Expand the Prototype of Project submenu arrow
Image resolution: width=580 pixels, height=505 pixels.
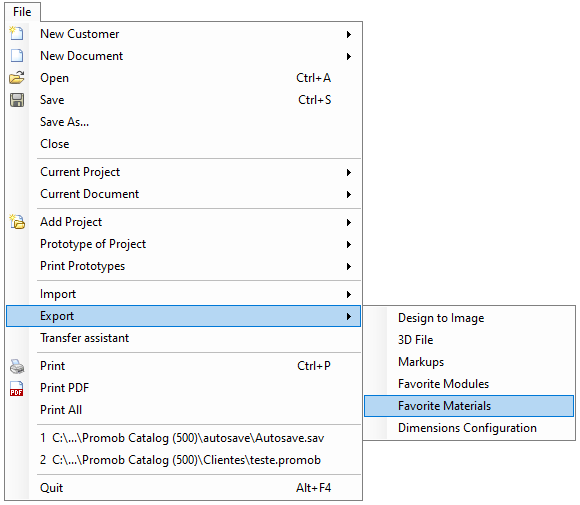[348, 244]
